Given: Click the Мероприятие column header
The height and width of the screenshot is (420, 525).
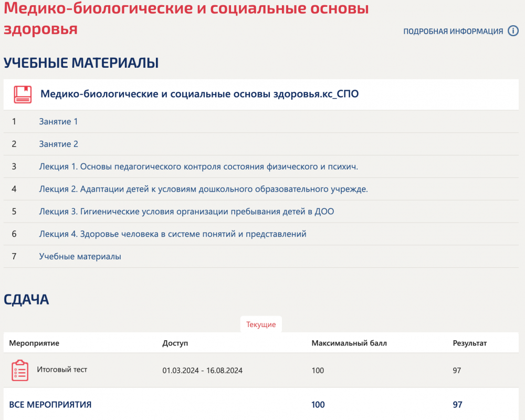Looking at the screenshot, I should (34, 343).
